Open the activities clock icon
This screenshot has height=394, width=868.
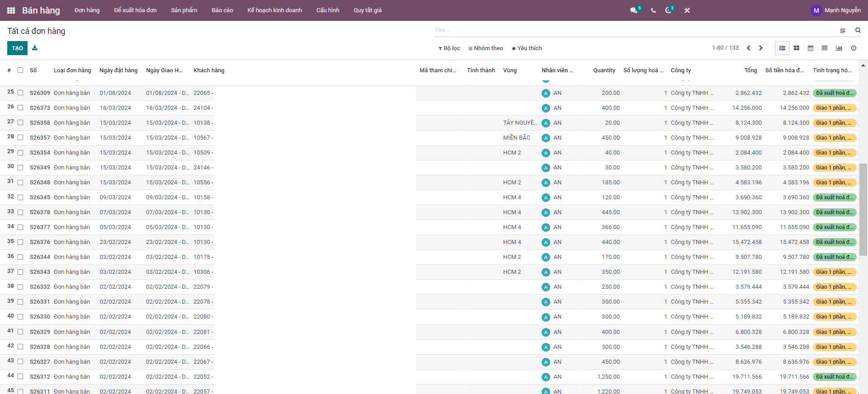point(668,10)
